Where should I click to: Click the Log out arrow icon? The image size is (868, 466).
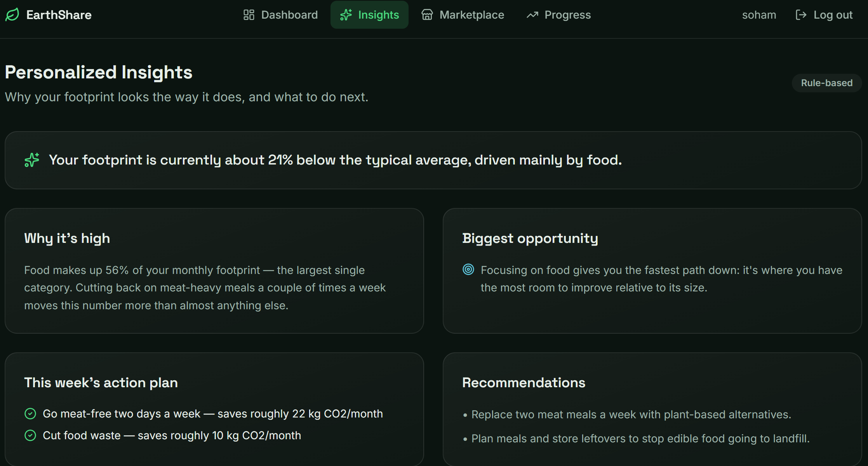pos(801,15)
